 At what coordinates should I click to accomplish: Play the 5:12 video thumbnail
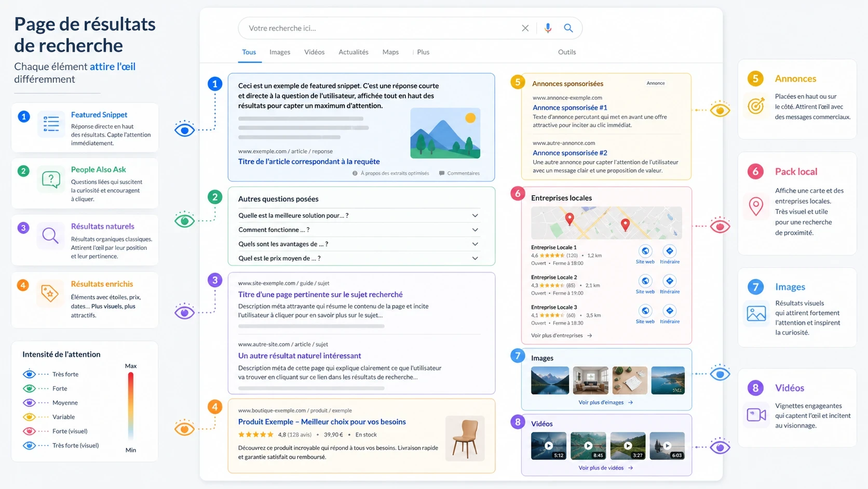tap(549, 445)
